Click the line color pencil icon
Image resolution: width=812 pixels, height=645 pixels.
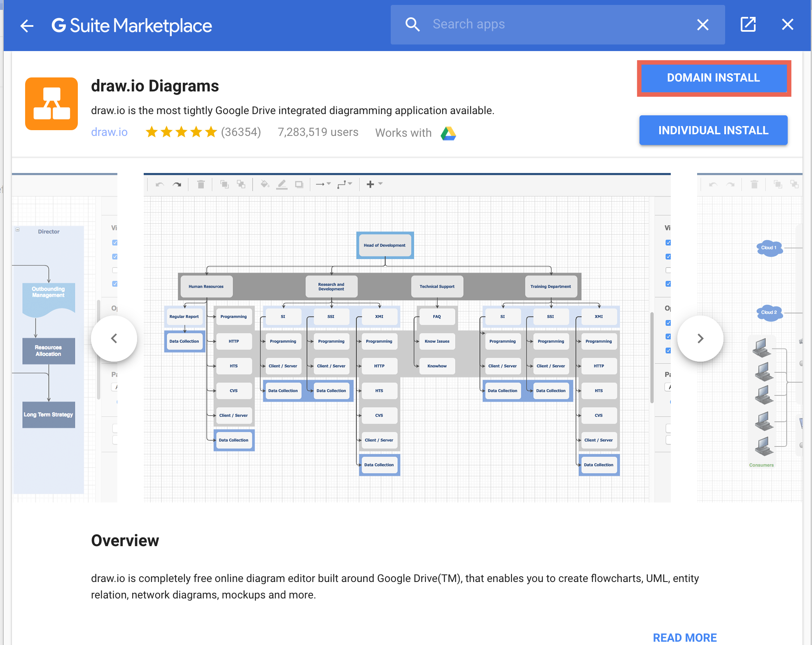pyautogui.click(x=282, y=185)
